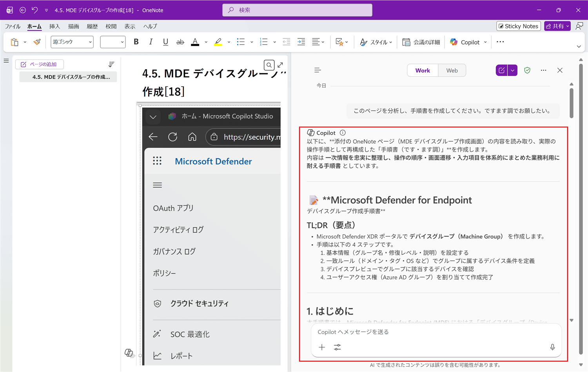588x372 pixels.
Task: Open the ribbon overflow three-dots menu
Action: tap(500, 42)
